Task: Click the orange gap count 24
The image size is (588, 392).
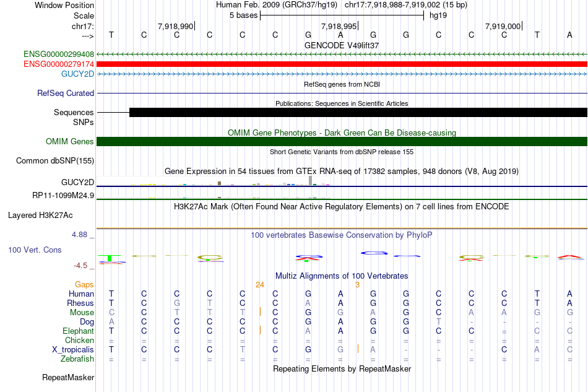Action: coord(260,285)
